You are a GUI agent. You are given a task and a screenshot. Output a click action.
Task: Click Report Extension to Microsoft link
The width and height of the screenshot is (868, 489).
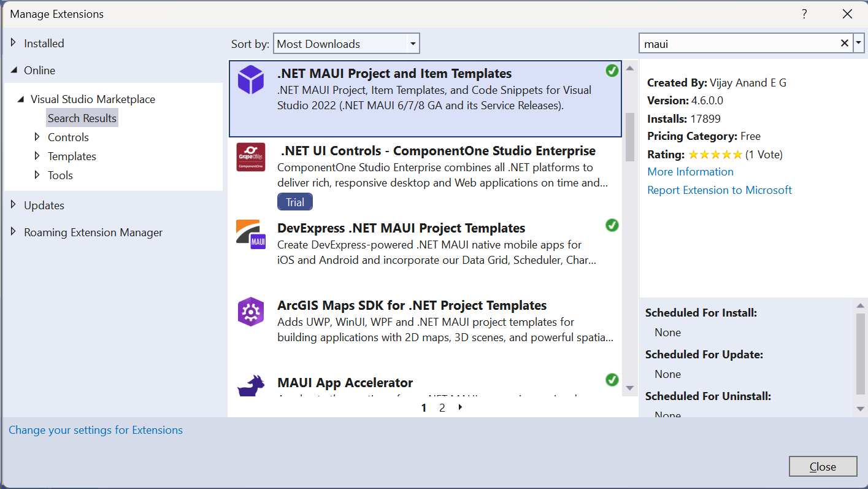click(720, 190)
